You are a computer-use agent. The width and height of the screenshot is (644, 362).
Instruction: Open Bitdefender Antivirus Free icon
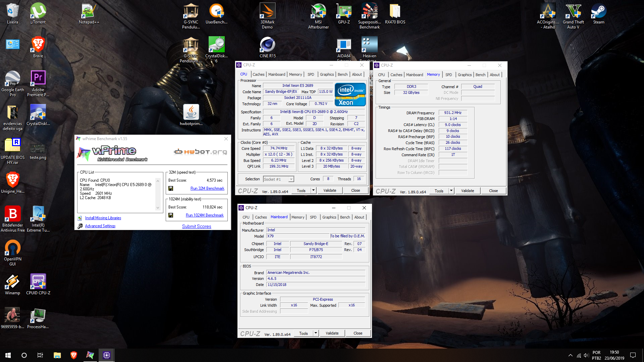(12, 219)
